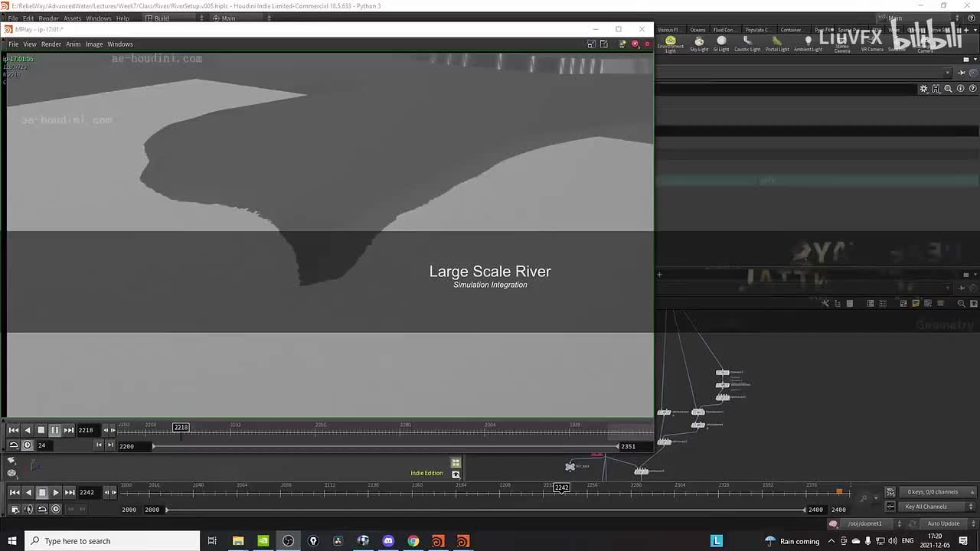This screenshot has width=980, height=551.
Task: Click Task View icon on taskbar
Action: click(x=212, y=541)
